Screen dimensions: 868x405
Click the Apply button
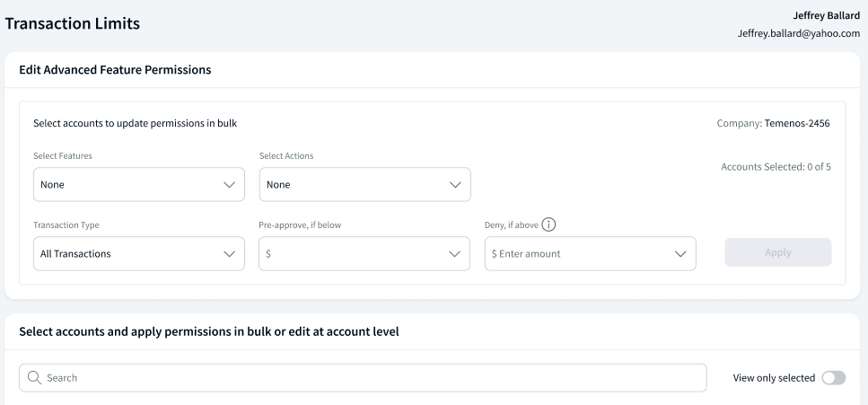[777, 252]
